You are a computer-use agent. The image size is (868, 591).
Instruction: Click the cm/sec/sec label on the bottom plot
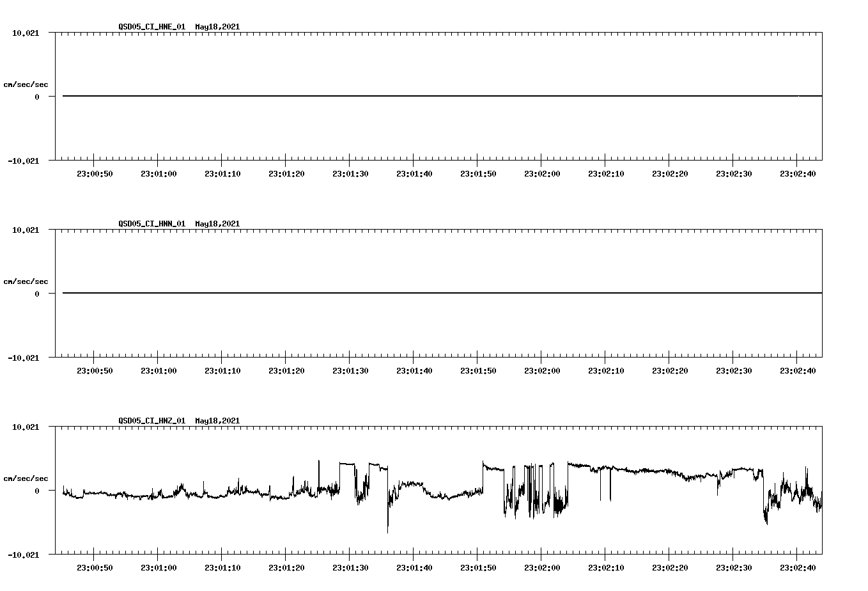pos(27,477)
